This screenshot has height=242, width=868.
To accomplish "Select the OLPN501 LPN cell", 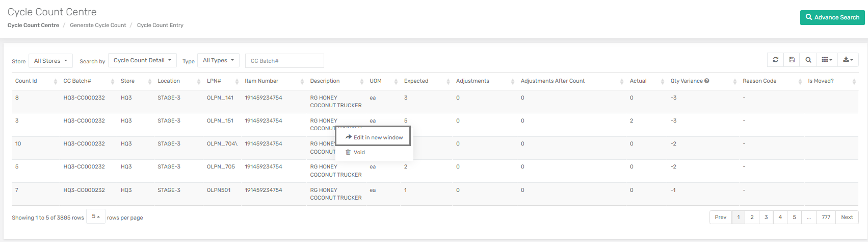I will tap(219, 190).
